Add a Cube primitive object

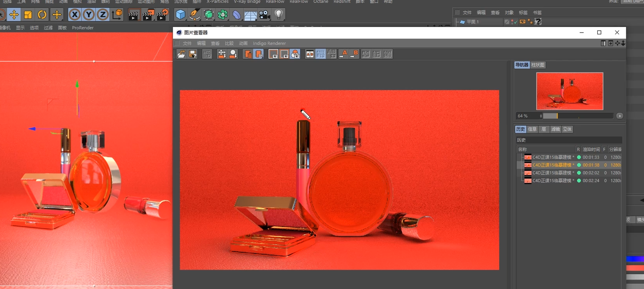click(x=181, y=15)
